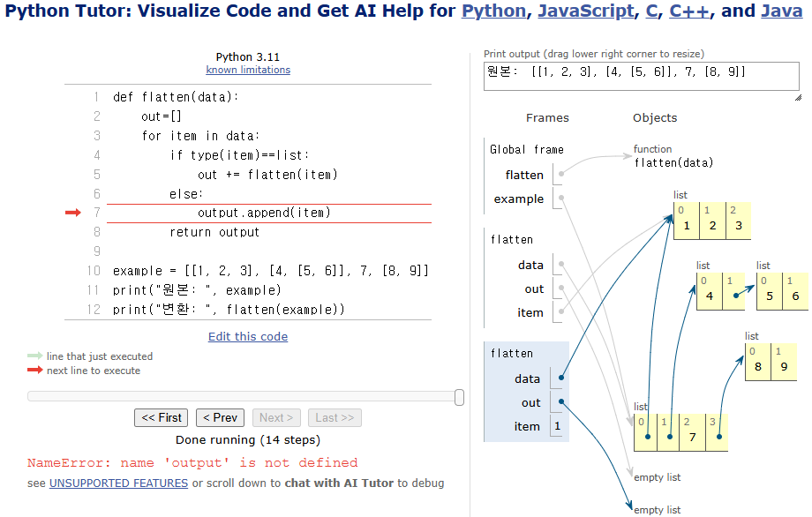Click code line 8 'return output'
The height and width of the screenshot is (517, 812).
point(214,232)
